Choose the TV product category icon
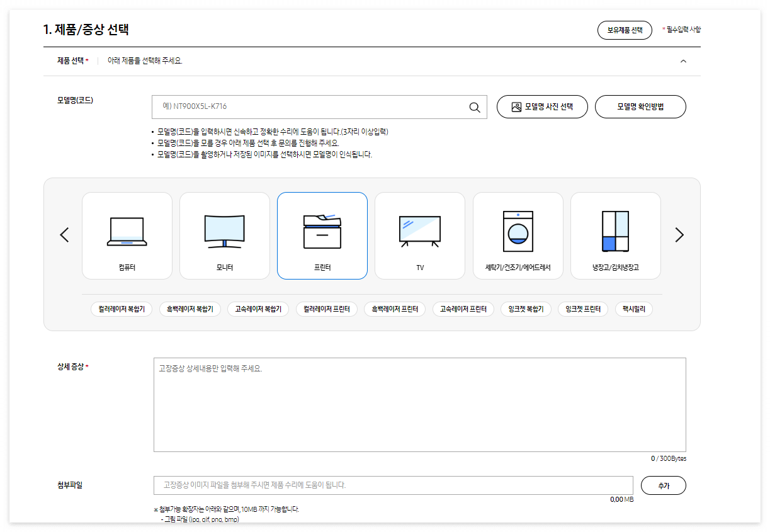 pos(419,235)
